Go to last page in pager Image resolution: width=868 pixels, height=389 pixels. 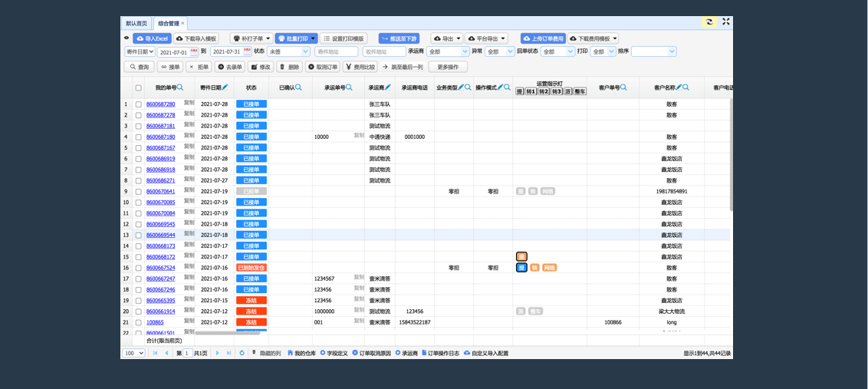(229, 353)
